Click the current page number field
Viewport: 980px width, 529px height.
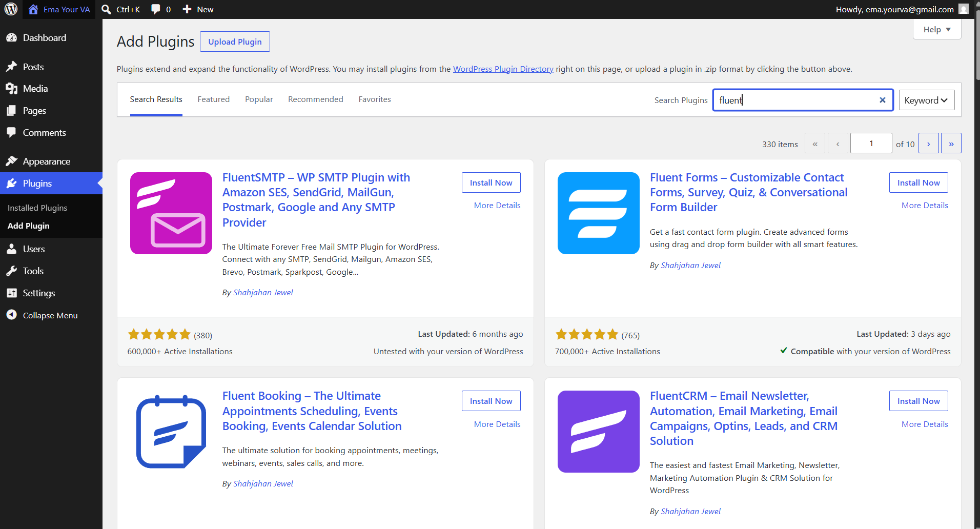[871, 143]
